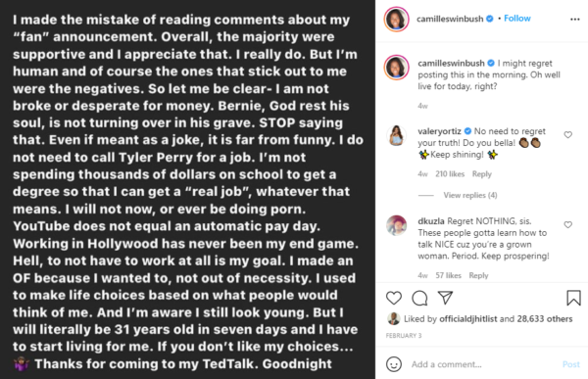Save the post with the bookmark icon
Screen dimensions: 588x379
pyautogui.click(x=573, y=298)
